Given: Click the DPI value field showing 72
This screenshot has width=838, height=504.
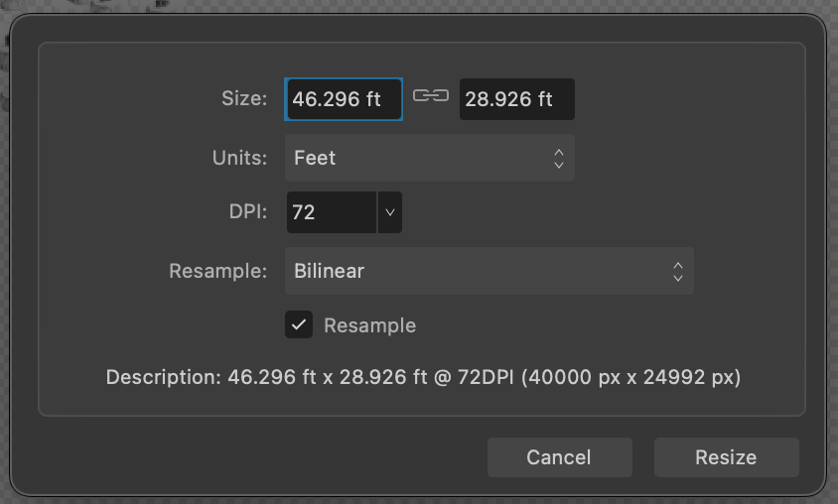Looking at the screenshot, I should coord(331,212).
